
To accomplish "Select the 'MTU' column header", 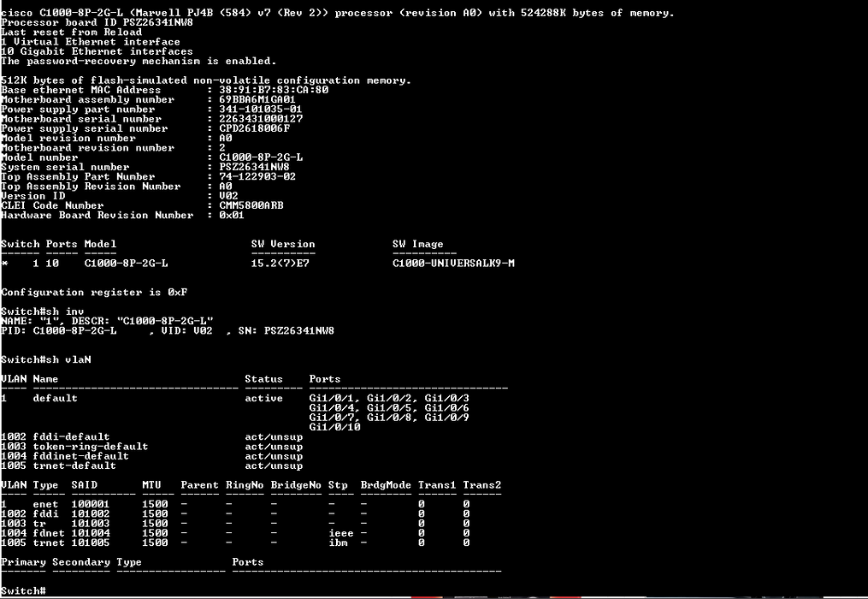I will coord(151,485).
